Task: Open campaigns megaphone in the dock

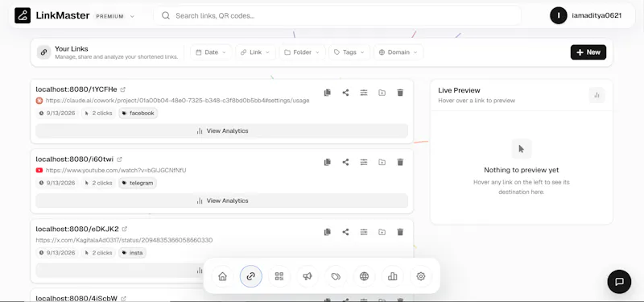Action: (308, 276)
